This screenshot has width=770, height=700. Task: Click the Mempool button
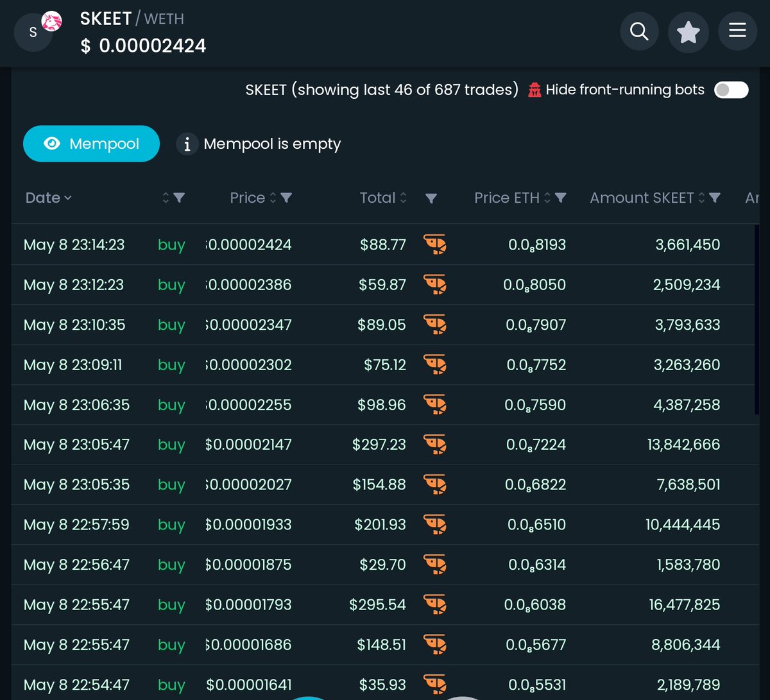[91, 144]
